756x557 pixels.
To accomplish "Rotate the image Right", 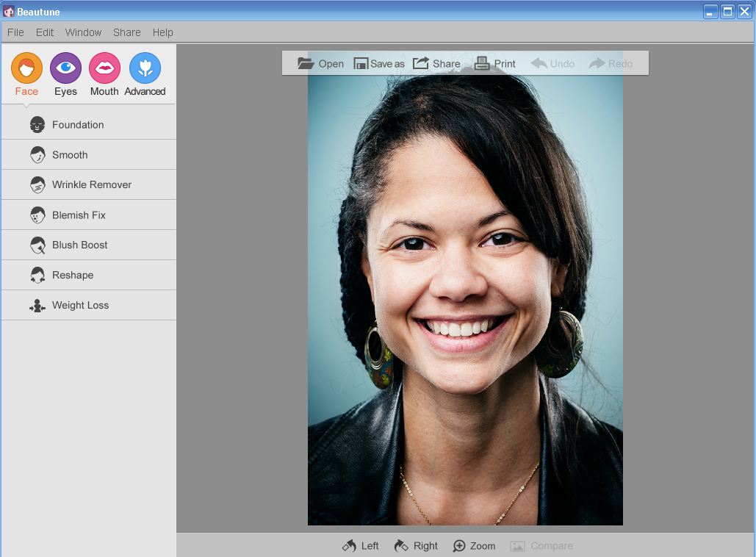I will 416,546.
